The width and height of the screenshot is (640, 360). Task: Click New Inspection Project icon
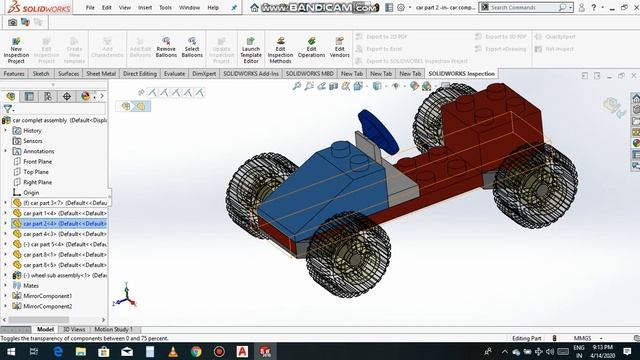tap(16, 50)
